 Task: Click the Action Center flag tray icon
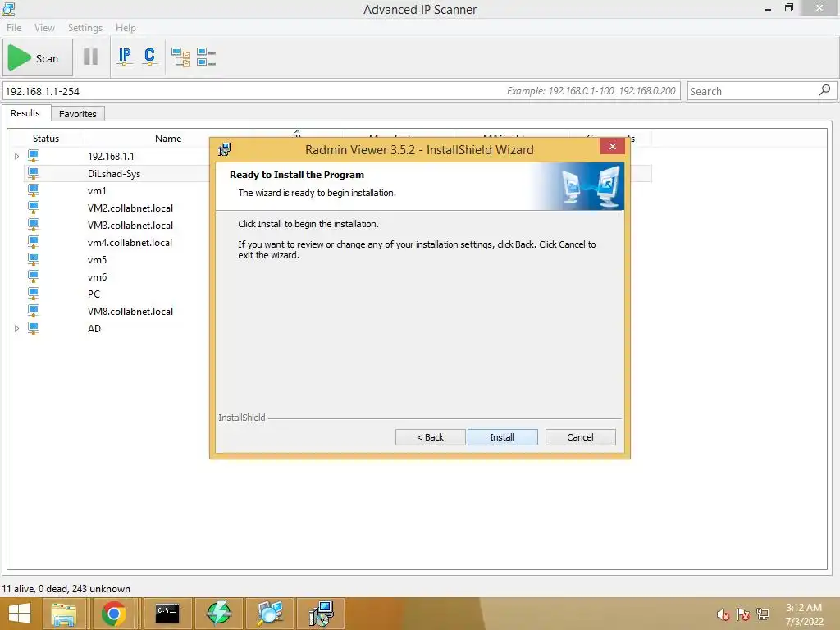[x=743, y=614]
